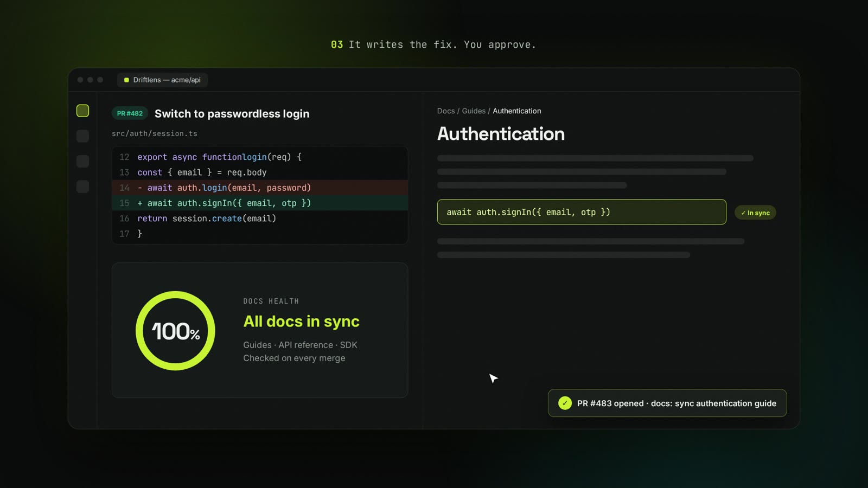Go to Docs in the breadcrumb

(x=446, y=111)
